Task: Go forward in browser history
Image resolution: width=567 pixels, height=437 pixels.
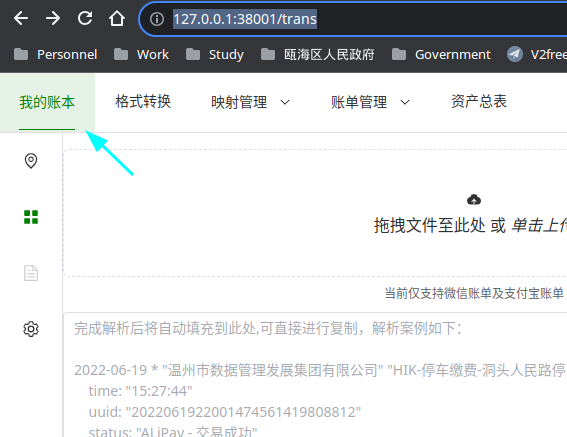Action: [53, 18]
